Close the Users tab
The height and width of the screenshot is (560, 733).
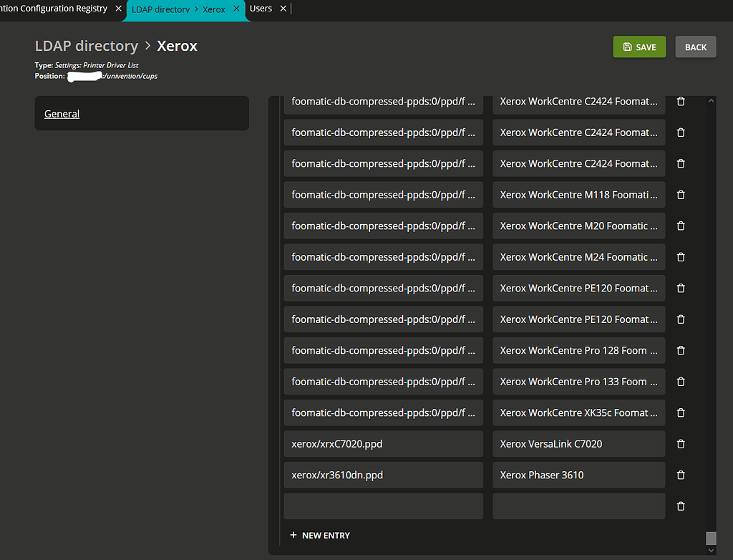pos(283,9)
